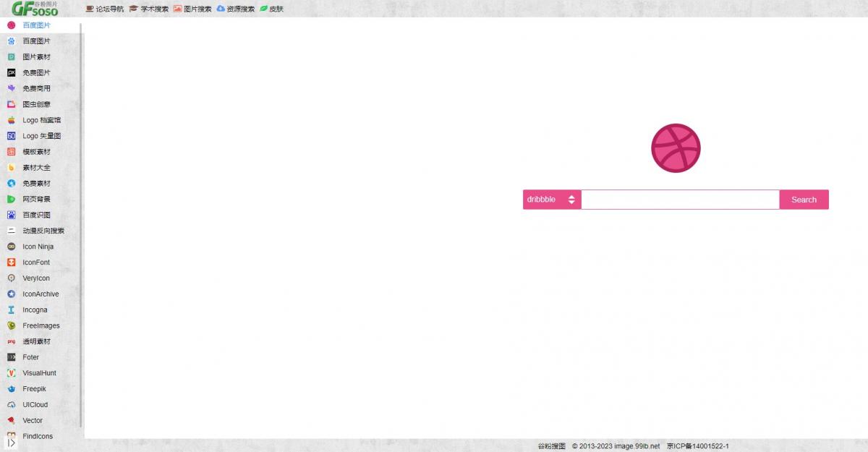Screen dimensions: 868x452
Task: Click inside the search text field
Action: tap(680, 200)
